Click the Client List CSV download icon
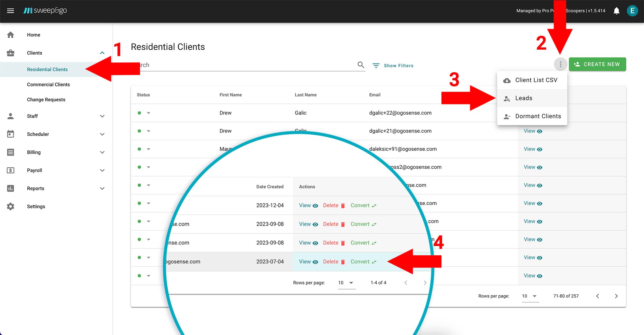The height and width of the screenshot is (335, 644). point(507,80)
